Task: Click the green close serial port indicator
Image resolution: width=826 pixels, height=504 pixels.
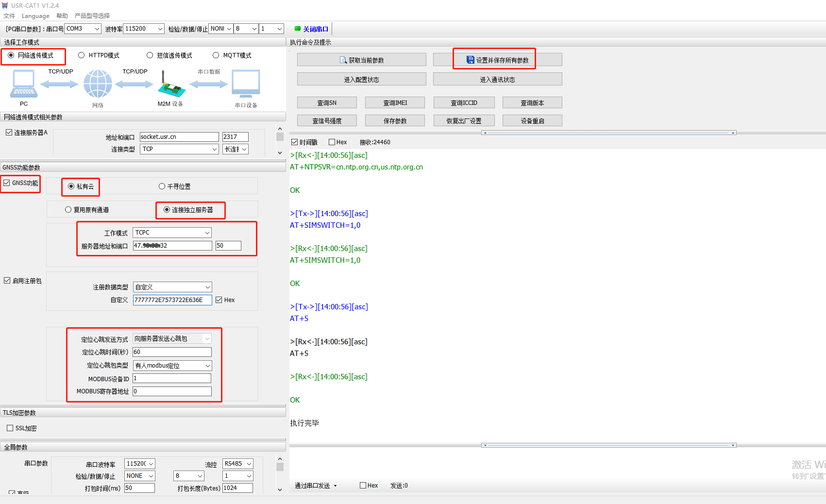Action: coord(298,29)
